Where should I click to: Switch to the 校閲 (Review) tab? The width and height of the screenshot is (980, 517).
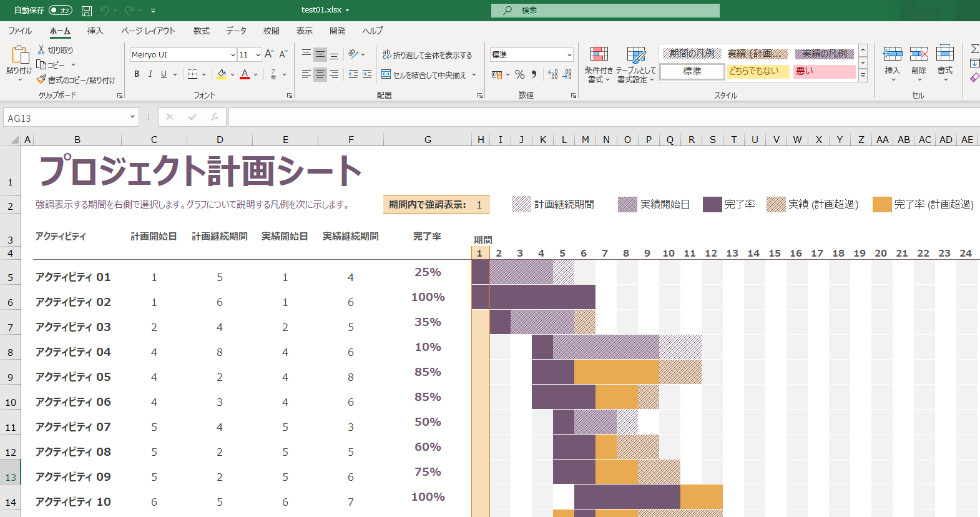point(272,31)
